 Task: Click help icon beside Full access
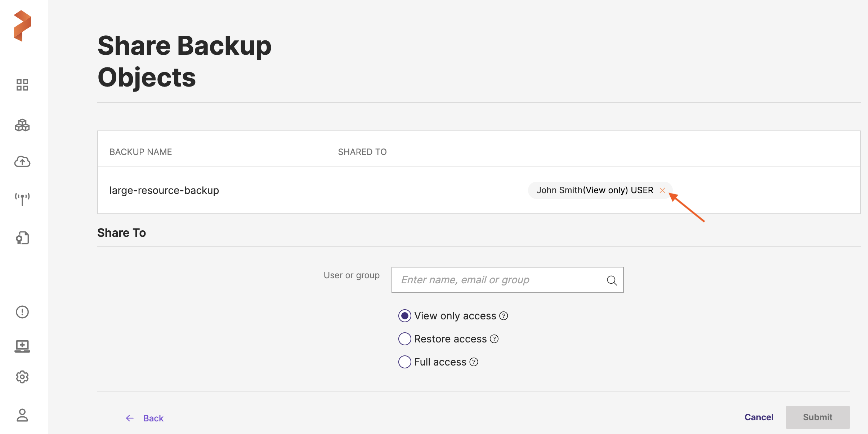(474, 362)
